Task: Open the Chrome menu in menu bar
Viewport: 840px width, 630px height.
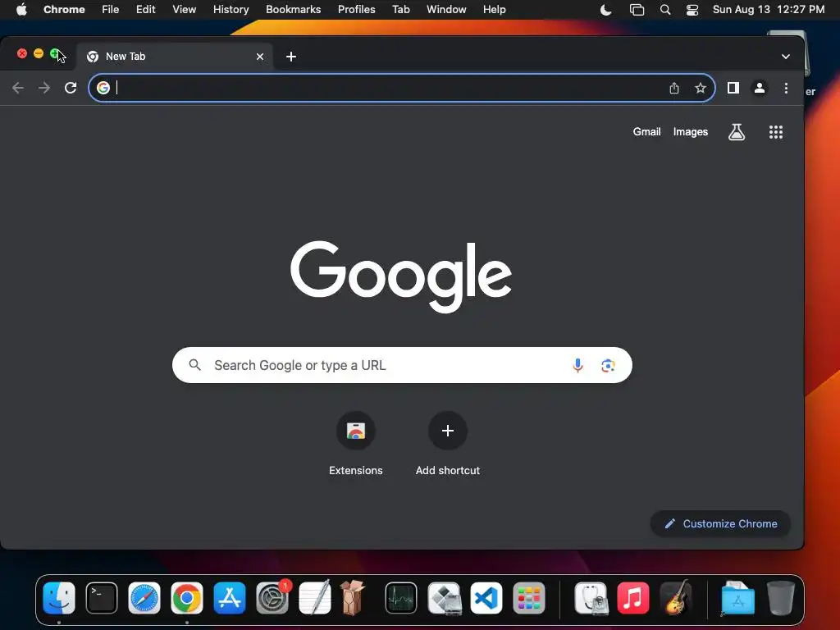Action: (x=64, y=10)
